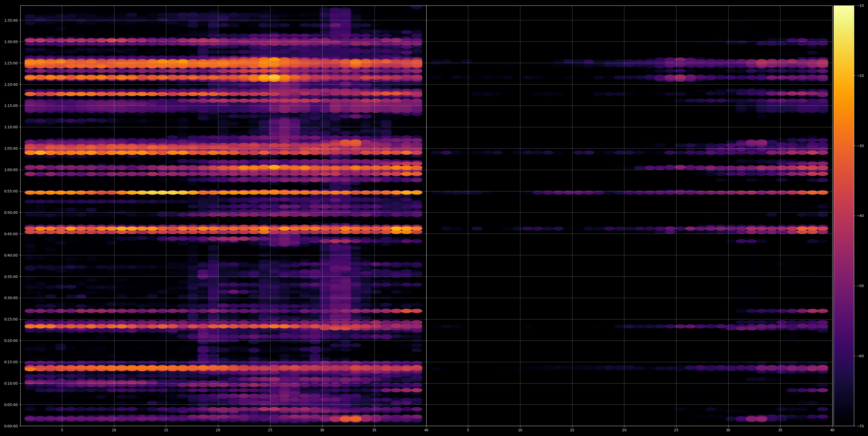Click the 0:40:00 y-axis tick label
The image size is (868, 436).
click(x=11, y=255)
